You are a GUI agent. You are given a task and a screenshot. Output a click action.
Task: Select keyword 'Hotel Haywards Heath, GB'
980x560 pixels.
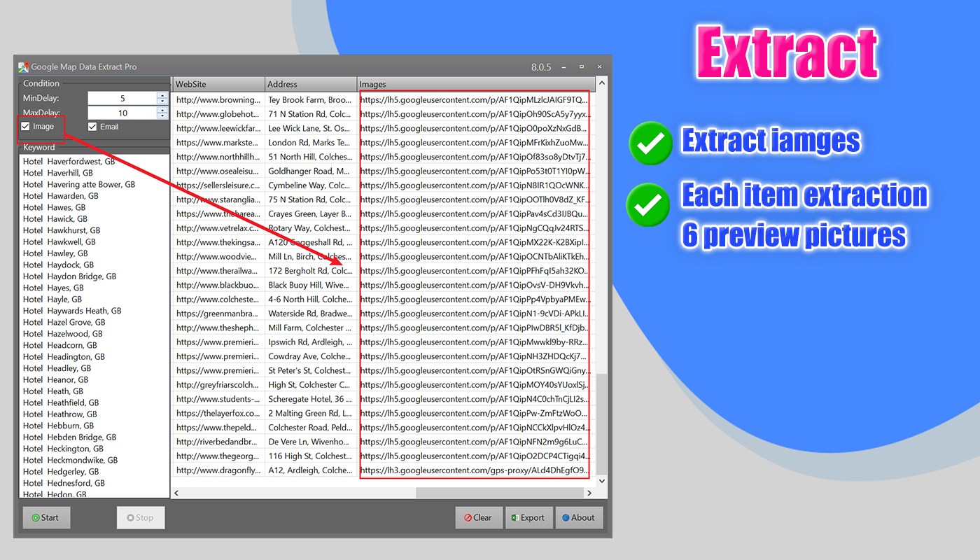(x=72, y=311)
